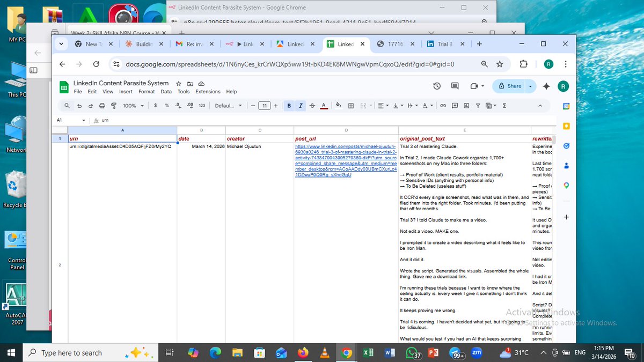Open Contacts side panel
Viewport: 644px width, 362px height.
[566, 166]
